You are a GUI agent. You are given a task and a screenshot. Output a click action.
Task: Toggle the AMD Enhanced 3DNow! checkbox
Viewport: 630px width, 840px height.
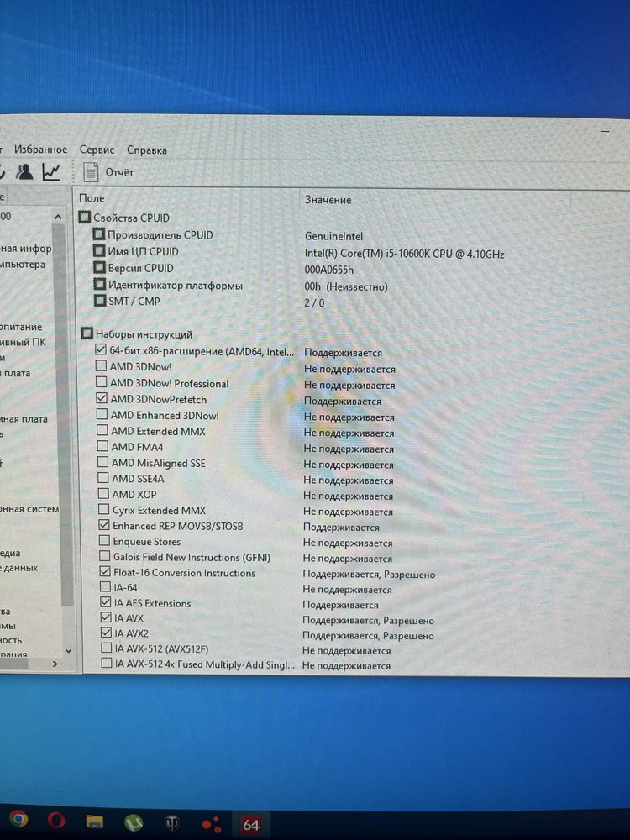pyautogui.click(x=102, y=414)
